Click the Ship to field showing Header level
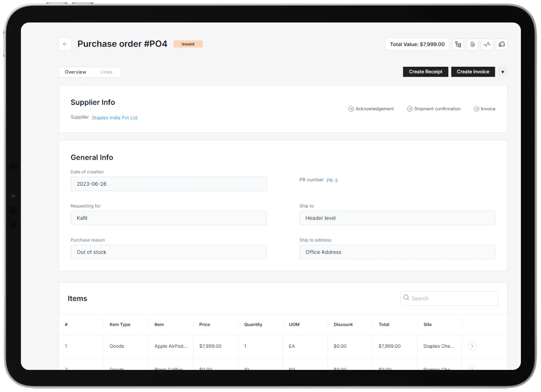The image size is (541, 392). point(397,218)
